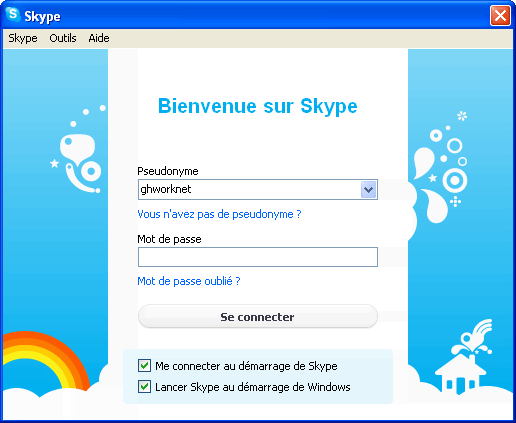Image resolution: width=516 pixels, height=423 pixels.
Task: Open the 'Mot de passe oublié ?' link
Action: point(189,281)
